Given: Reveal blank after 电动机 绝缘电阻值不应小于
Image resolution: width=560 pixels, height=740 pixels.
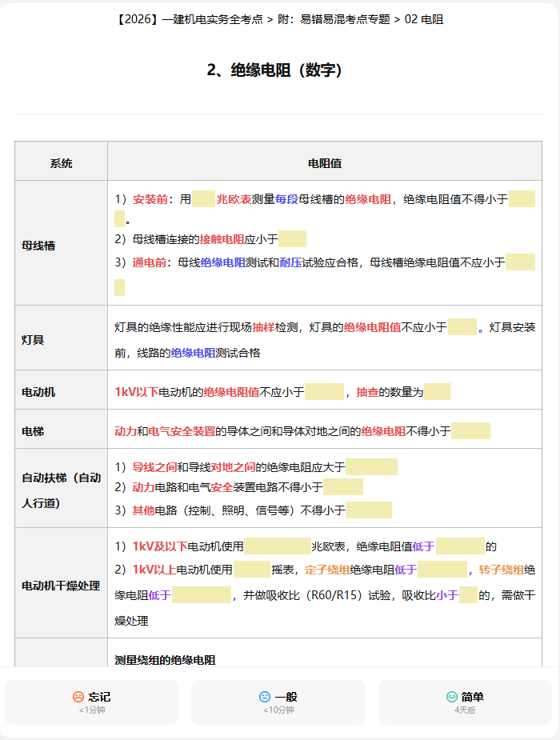Looking at the screenshot, I should [x=324, y=392].
